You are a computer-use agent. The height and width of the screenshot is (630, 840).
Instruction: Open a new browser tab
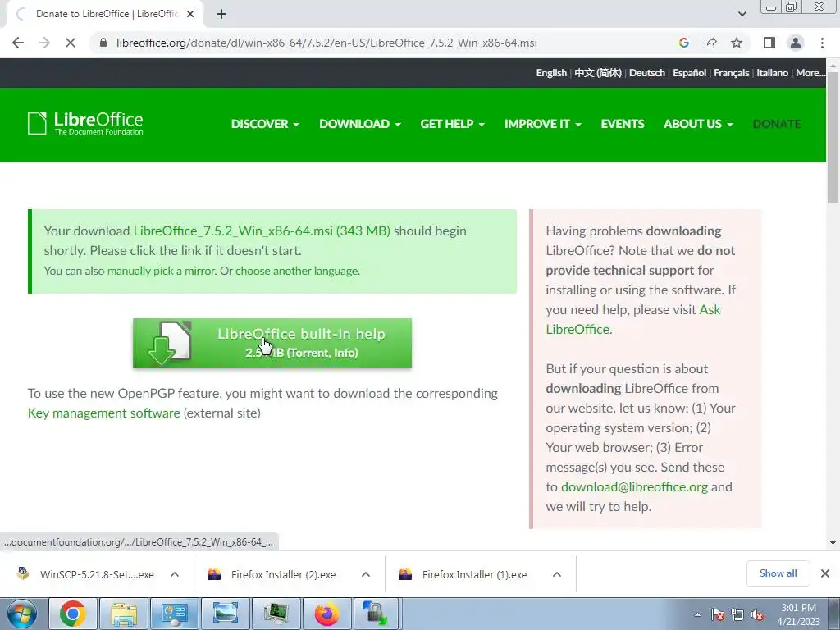[x=221, y=14]
